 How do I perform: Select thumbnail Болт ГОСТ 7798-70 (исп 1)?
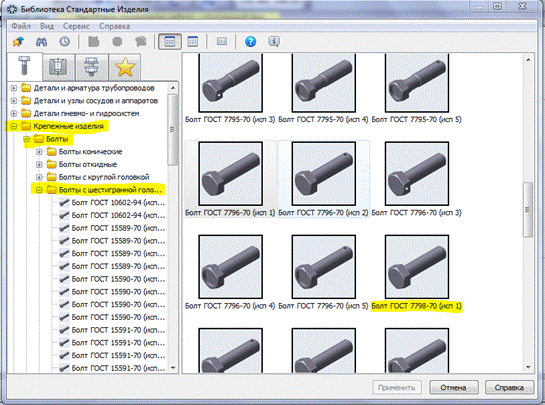tap(417, 267)
